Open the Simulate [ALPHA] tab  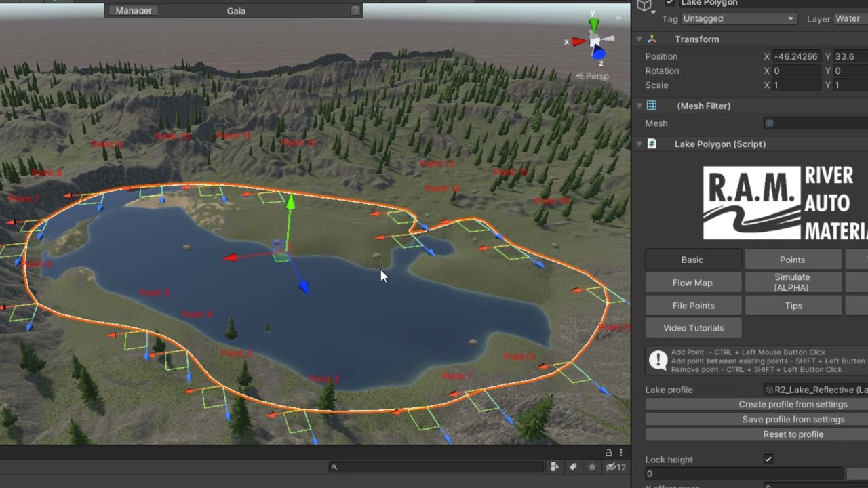[792, 283]
